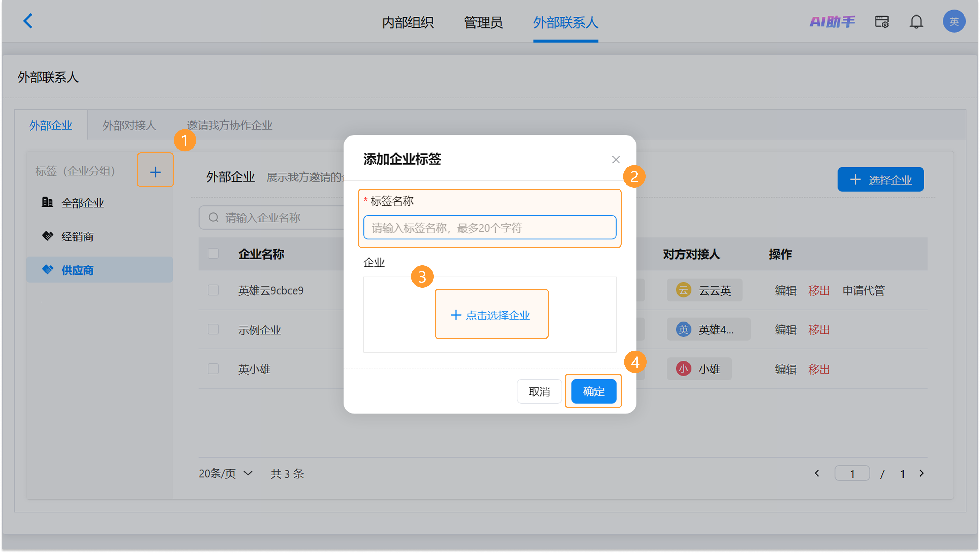
Task: Click the 英雄云9cbce9 company name
Action: coord(270,290)
